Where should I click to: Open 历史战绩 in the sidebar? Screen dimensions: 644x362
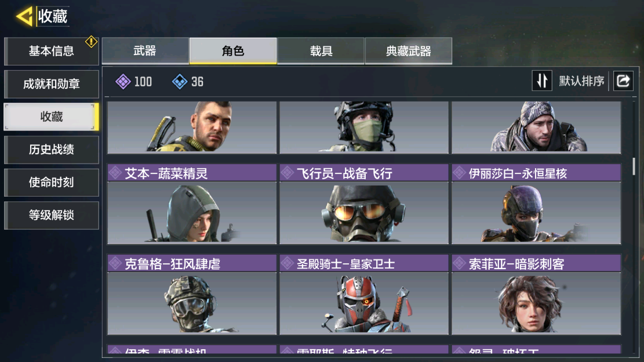point(52,150)
